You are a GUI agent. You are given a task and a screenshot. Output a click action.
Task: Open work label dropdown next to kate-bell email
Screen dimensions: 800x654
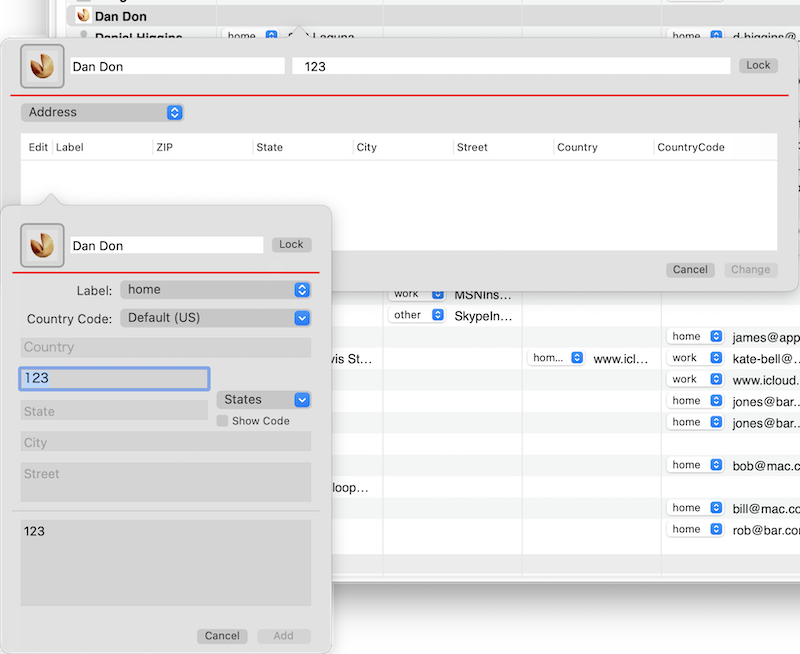click(x=695, y=358)
